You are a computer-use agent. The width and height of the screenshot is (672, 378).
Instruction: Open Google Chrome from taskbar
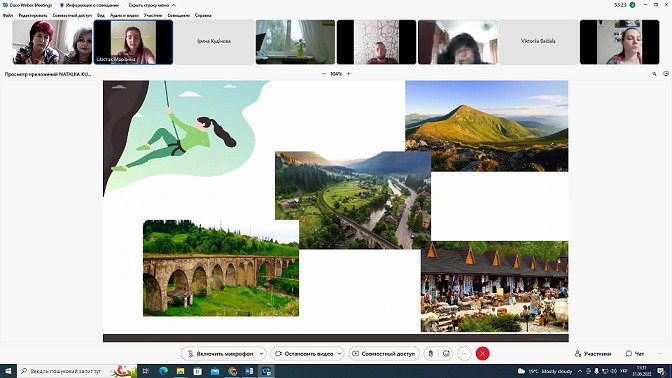pyautogui.click(x=232, y=371)
